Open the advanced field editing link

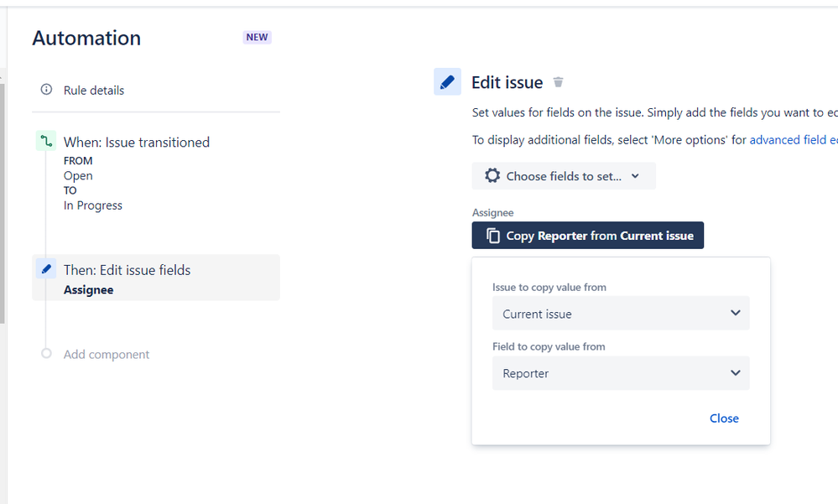794,140
